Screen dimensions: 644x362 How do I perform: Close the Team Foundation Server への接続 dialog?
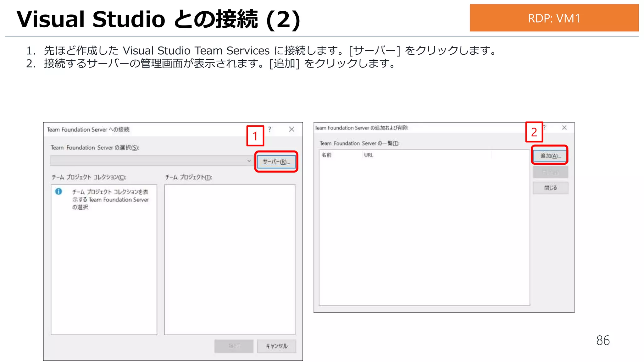291,129
